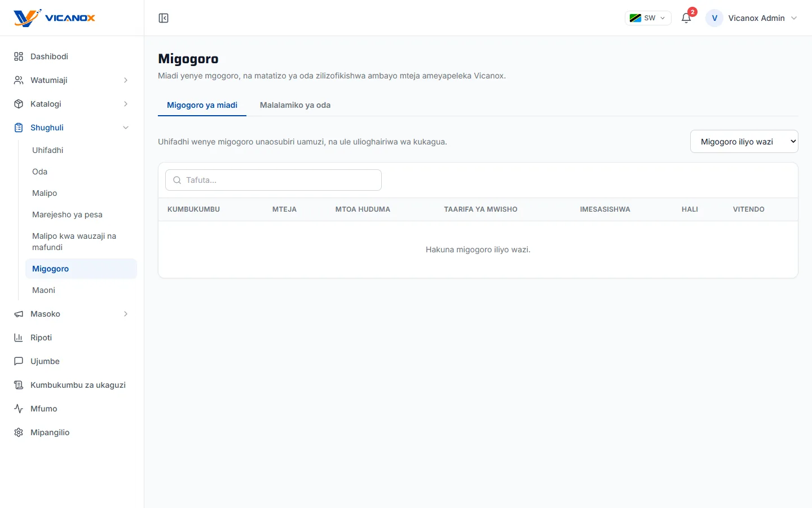
Task: Expand the Watumiaji menu chevron
Action: 126,80
